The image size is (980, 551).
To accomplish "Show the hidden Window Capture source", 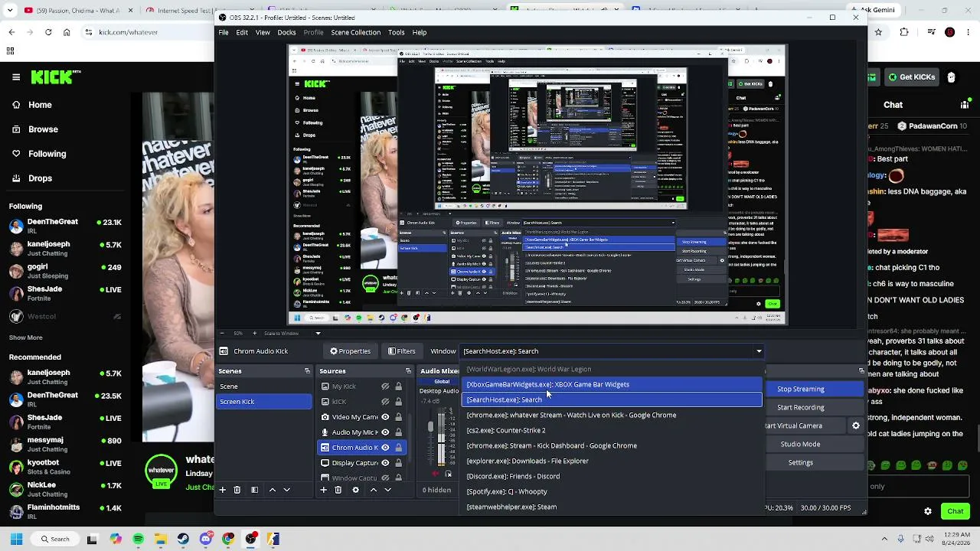I will (385, 478).
